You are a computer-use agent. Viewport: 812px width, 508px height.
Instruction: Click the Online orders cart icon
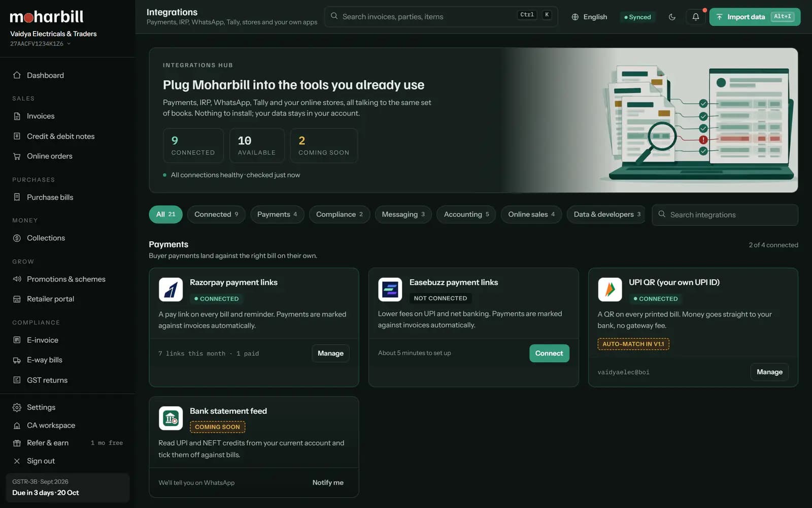tap(17, 156)
